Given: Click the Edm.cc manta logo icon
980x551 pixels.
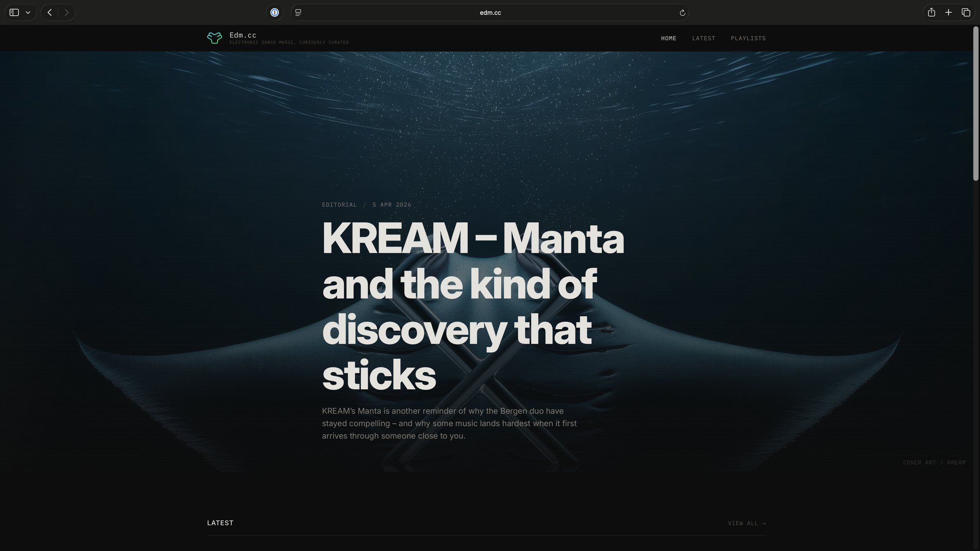Looking at the screenshot, I should (214, 38).
